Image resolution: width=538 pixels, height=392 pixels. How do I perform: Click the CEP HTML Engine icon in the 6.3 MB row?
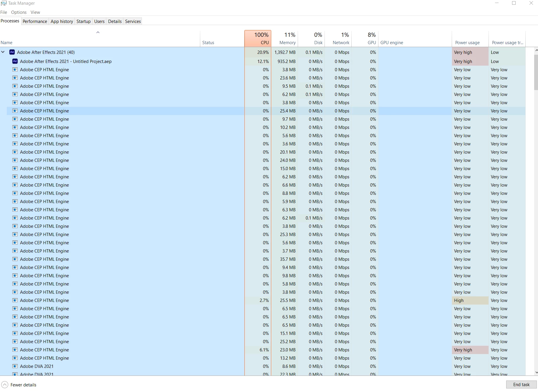coord(15,210)
